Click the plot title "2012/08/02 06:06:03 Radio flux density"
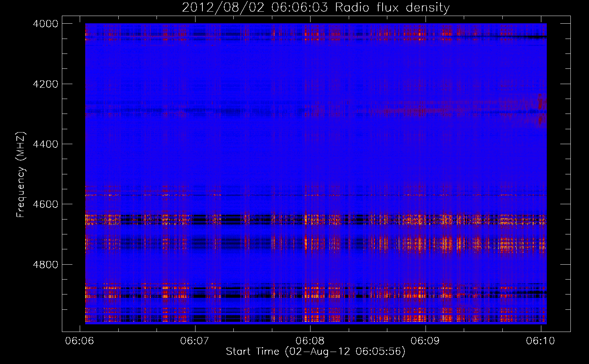 (316, 8)
